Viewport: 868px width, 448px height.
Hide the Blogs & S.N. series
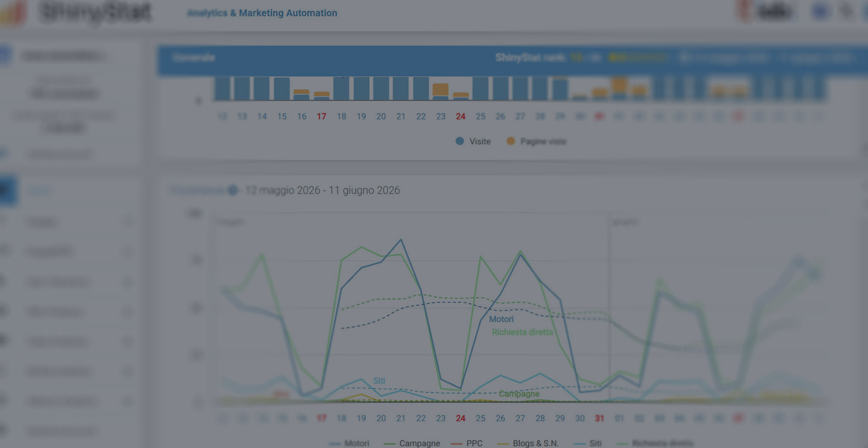coord(528,443)
